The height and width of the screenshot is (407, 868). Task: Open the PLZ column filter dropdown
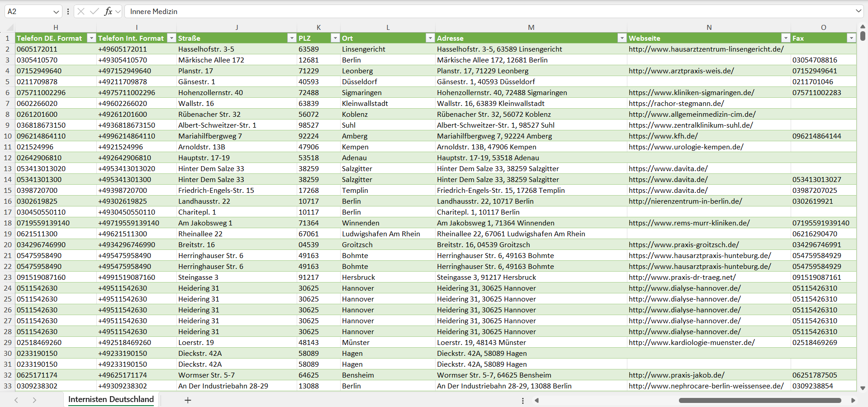[335, 38]
